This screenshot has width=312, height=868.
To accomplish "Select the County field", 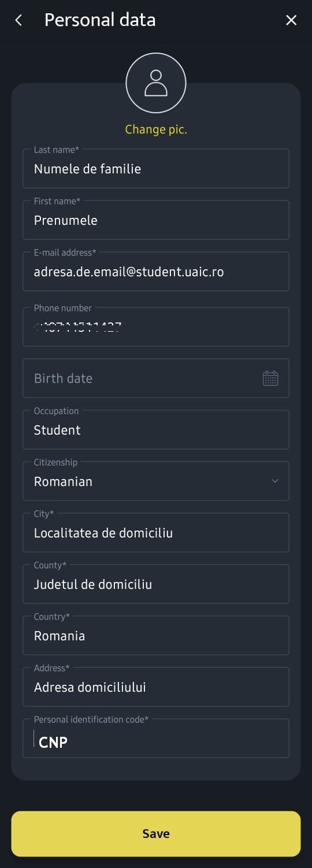I will click(x=156, y=584).
